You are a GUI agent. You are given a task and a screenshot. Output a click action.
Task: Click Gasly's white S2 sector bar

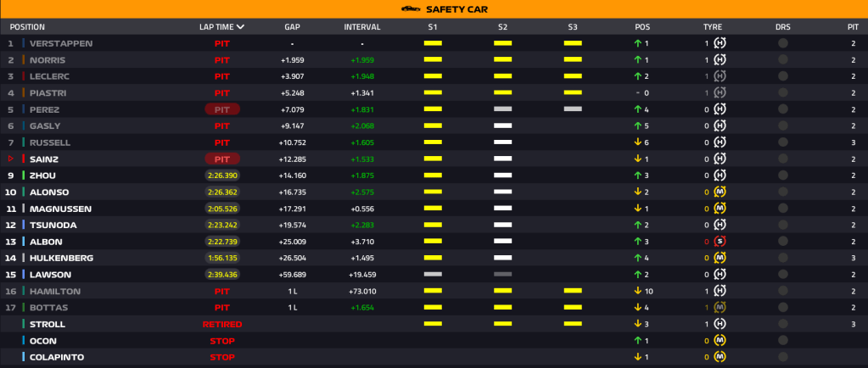point(502,125)
